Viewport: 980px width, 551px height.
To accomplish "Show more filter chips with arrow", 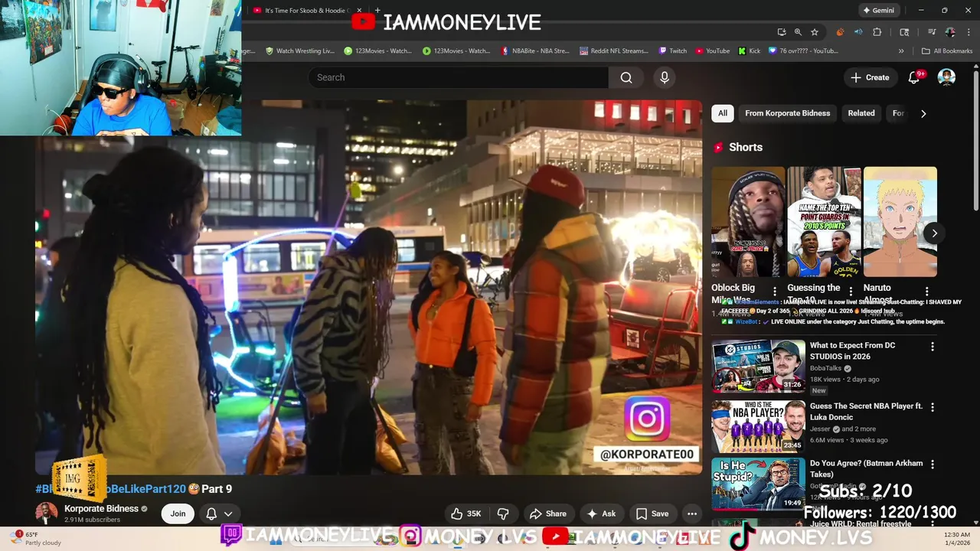I will [x=923, y=113].
